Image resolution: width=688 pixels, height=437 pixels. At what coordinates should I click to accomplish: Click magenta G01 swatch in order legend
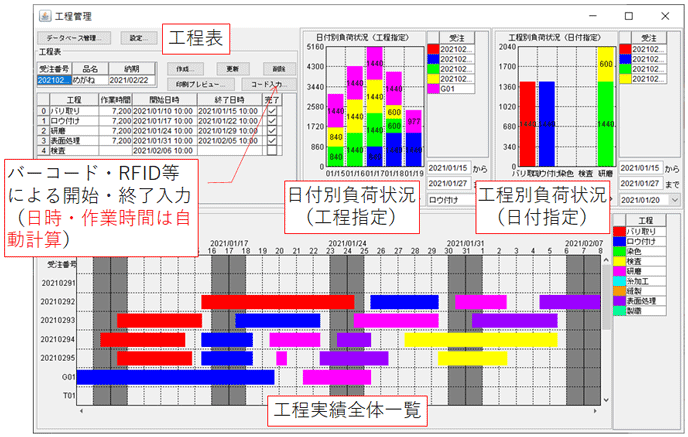(433, 89)
